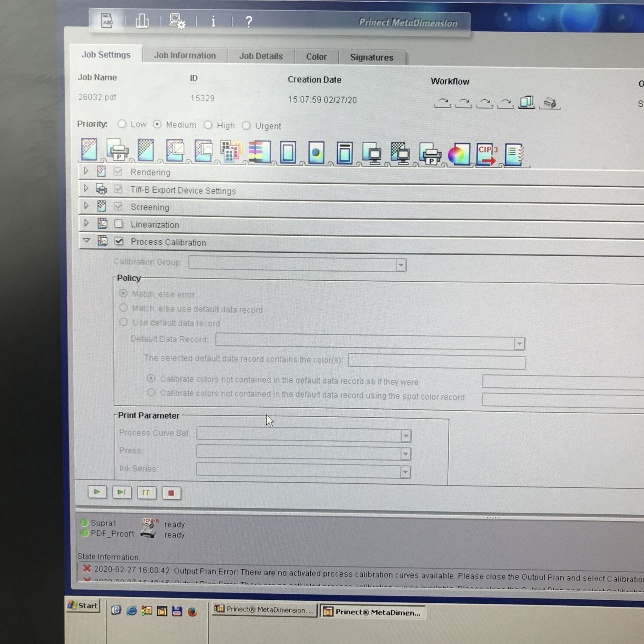Open the Press dropdown
The width and height of the screenshot is (644, 644).
(405, 454)
